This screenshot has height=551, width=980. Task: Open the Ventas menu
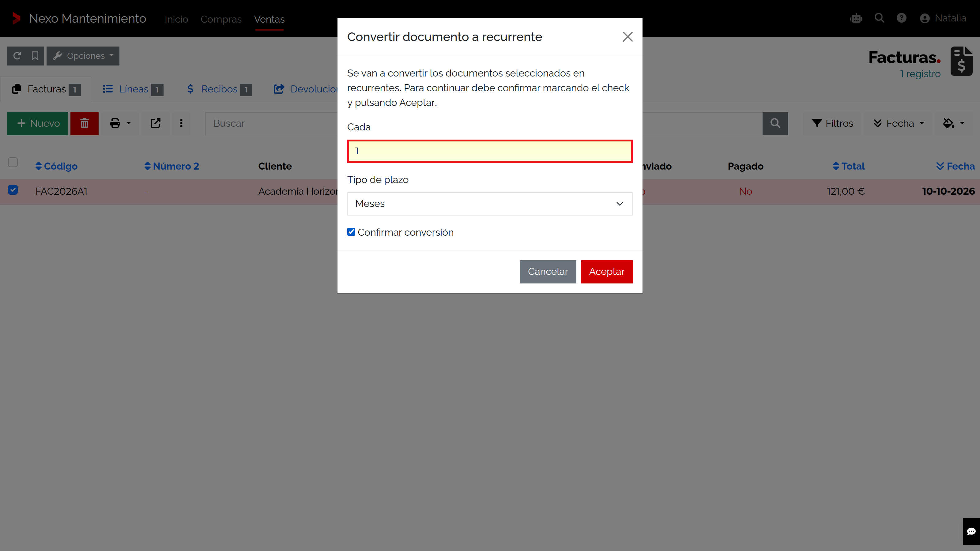tap(269, 19)
